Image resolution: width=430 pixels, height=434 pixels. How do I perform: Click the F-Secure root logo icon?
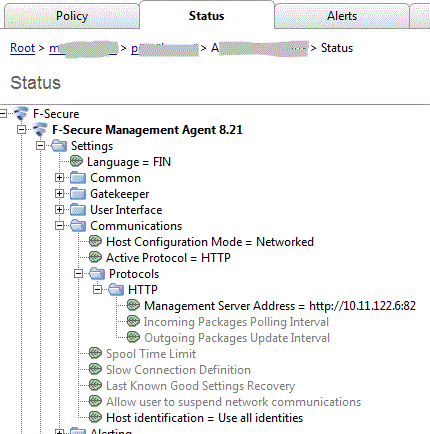pos(21,114)
